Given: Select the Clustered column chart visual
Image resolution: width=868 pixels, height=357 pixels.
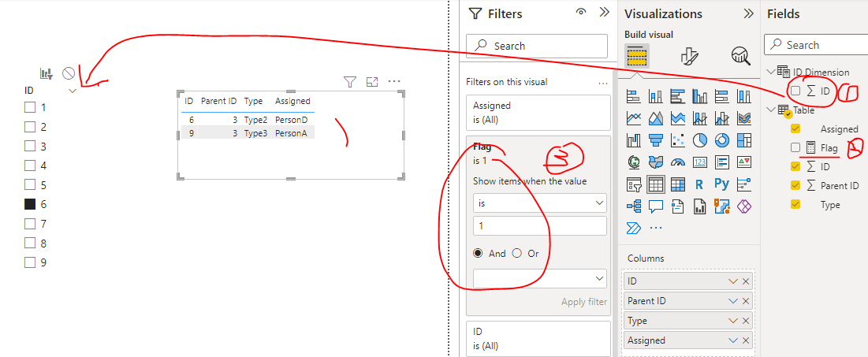Looking at the screenshot, I should 700,97.
